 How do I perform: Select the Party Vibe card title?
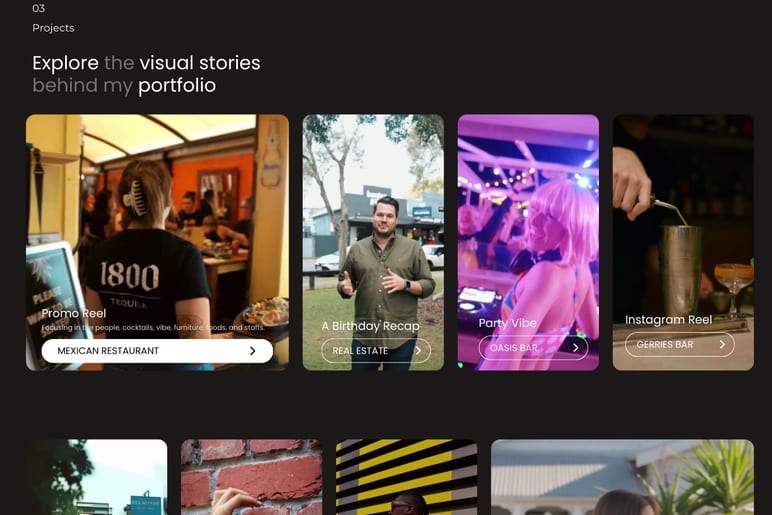pyautogui.click(x=508, y=323)
